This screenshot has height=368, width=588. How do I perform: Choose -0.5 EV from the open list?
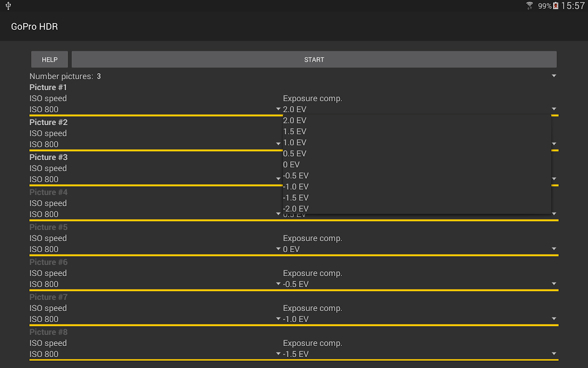[417, 176]
